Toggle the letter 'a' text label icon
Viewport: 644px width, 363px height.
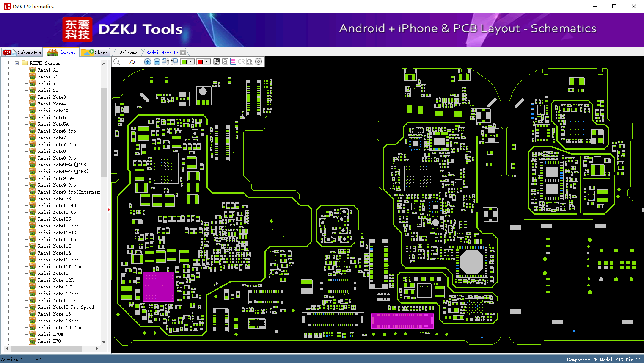click(x=225, y=61)
